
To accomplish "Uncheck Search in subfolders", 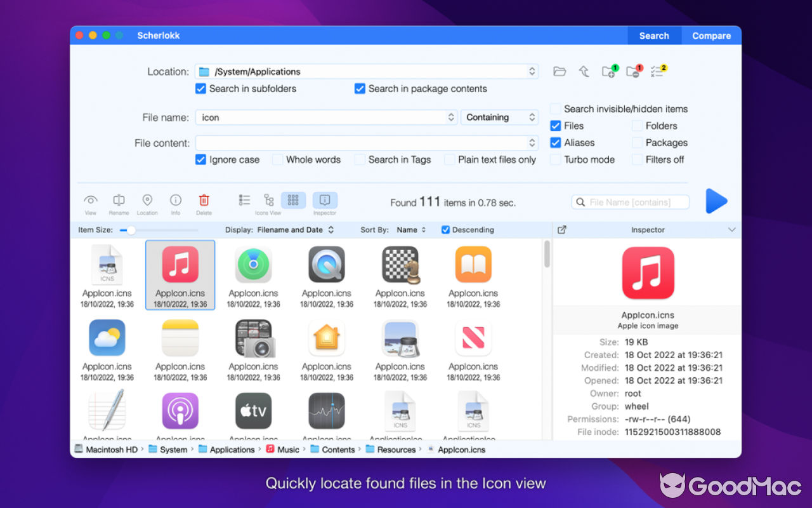I will tap(200, 89).
